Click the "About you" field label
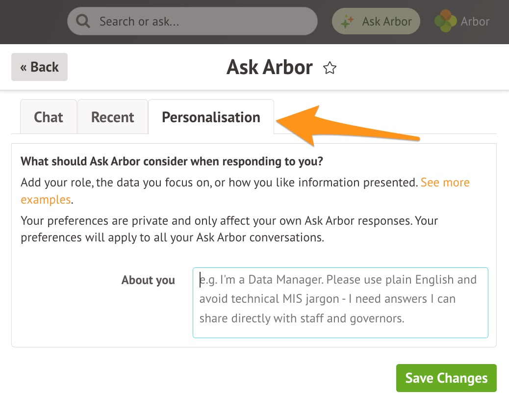The width and height of the screenshot is (509, 420). coord(148,280)
